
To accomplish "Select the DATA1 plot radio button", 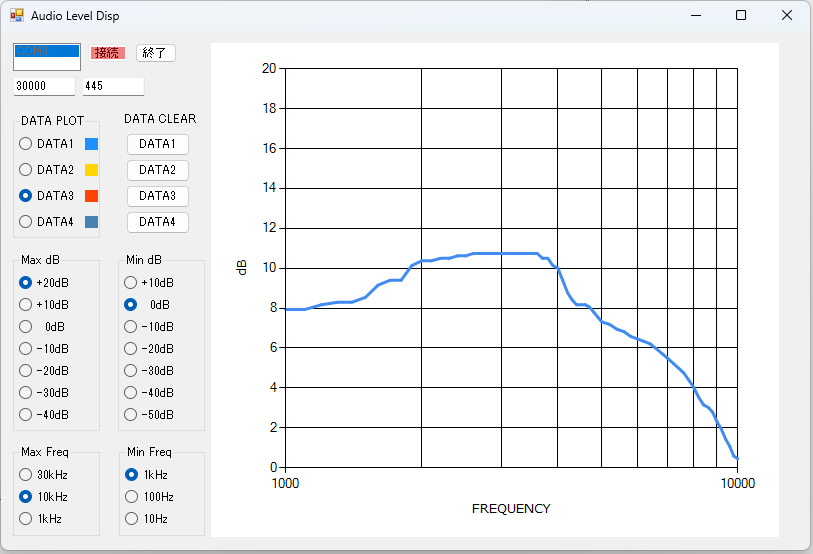I will [x=27, y=144].
